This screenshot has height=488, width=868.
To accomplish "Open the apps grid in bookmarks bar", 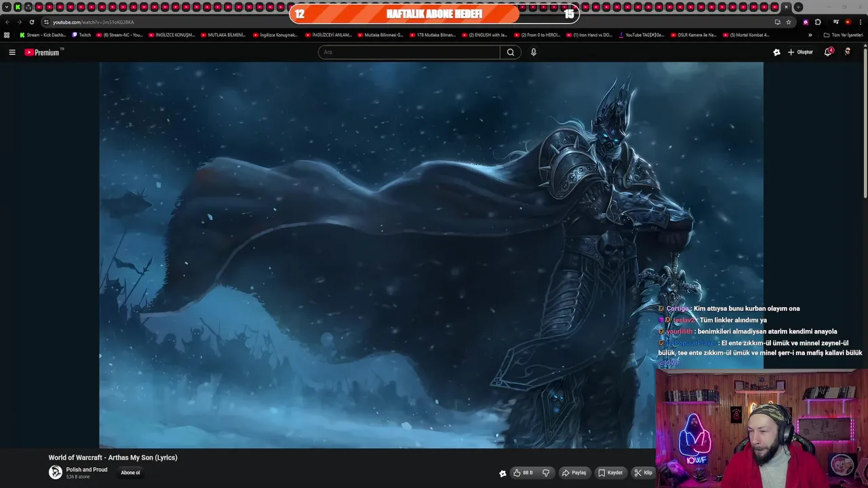I will point(7,35).
